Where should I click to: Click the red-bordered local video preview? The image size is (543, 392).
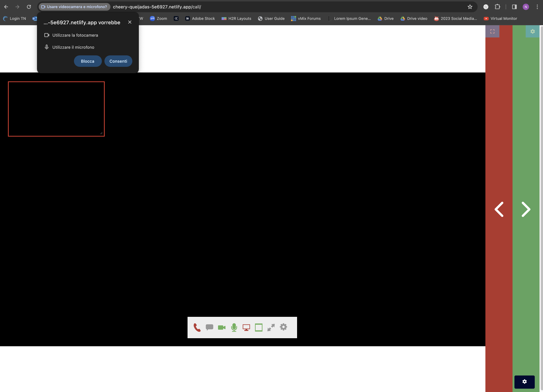(x=56, y=109)
